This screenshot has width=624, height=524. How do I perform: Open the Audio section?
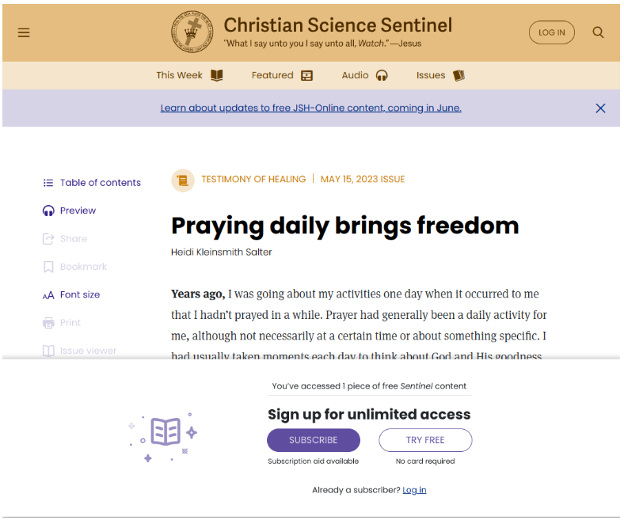pyautogui.click(x=365, y=75)
